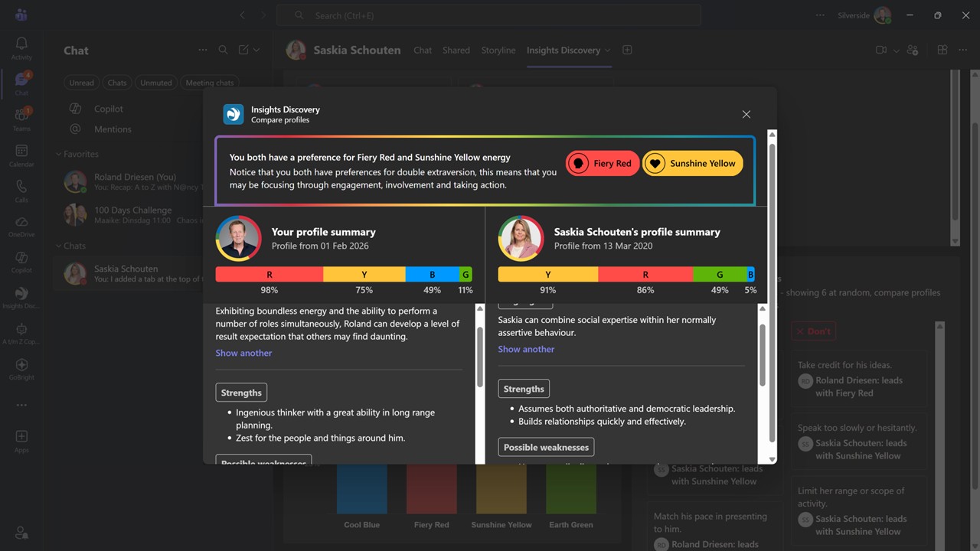The height and width of the screenshot is (551, 980).
Task: Toggle the Unread chat filter
Action: 81,83
